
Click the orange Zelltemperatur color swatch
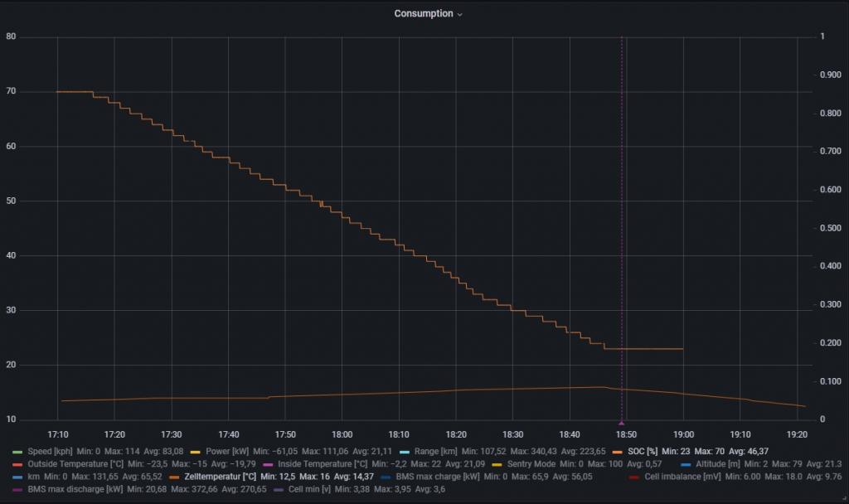tap(174, 477)
